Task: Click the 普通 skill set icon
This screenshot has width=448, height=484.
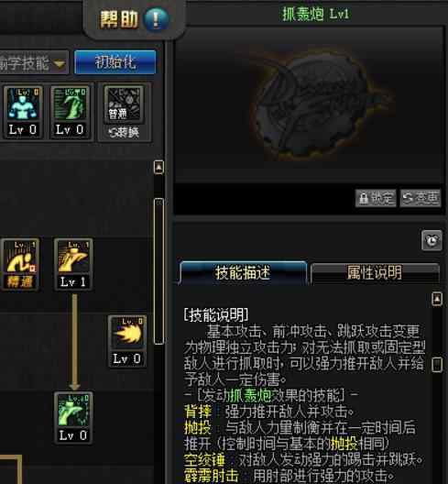Action: click(124, 104)
